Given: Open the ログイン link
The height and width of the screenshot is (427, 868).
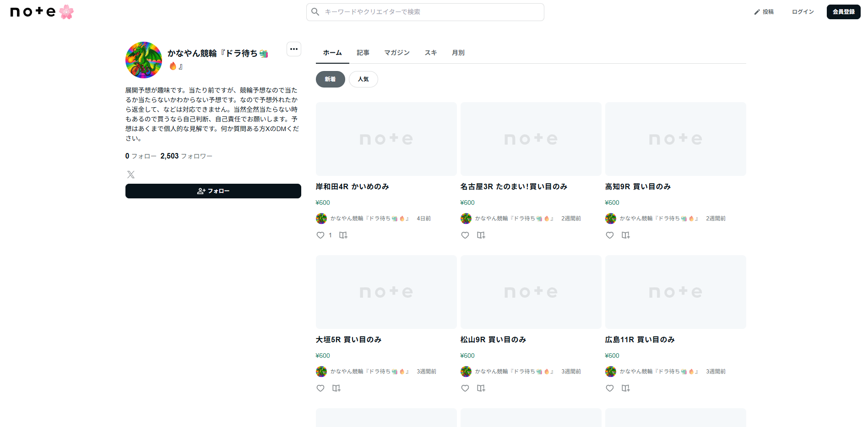Looking at the screenshot, I should [x=803, y=12].
